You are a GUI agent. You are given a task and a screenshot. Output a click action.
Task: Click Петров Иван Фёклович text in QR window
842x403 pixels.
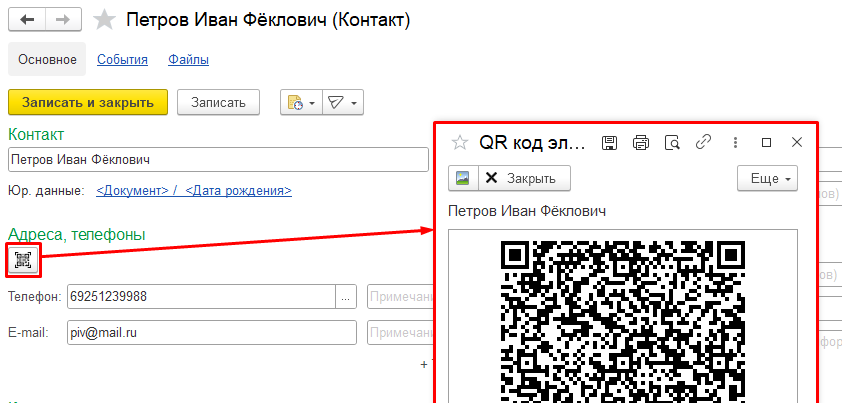[x=527, y=211]
